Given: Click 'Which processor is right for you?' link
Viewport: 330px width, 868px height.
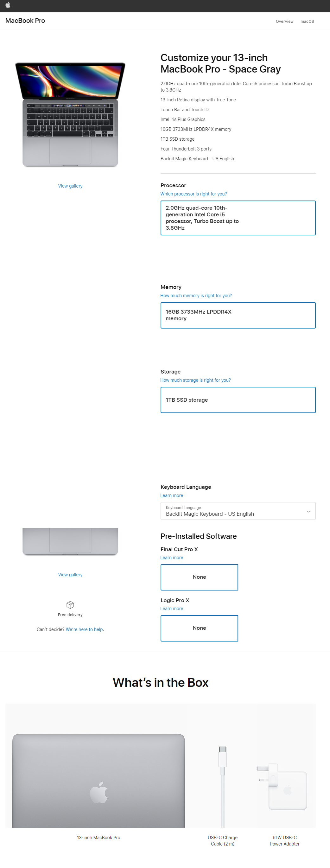Looking at the screenshot, I should 193,194.
